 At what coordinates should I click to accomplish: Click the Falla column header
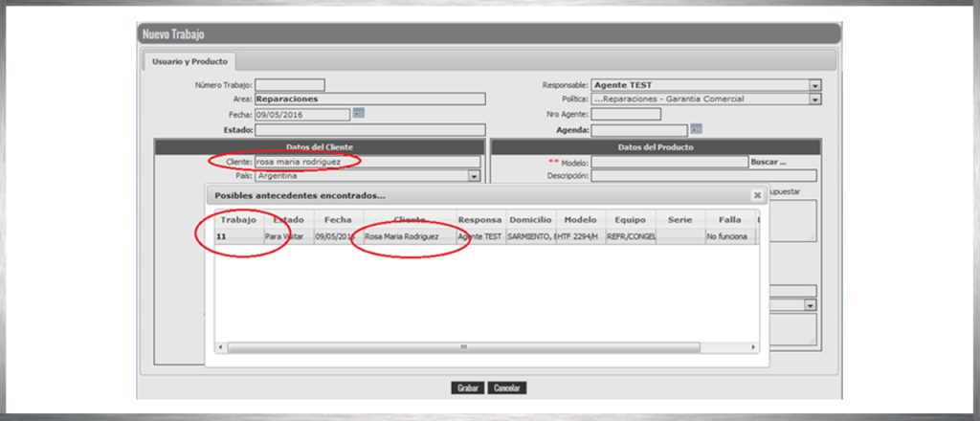729,219
